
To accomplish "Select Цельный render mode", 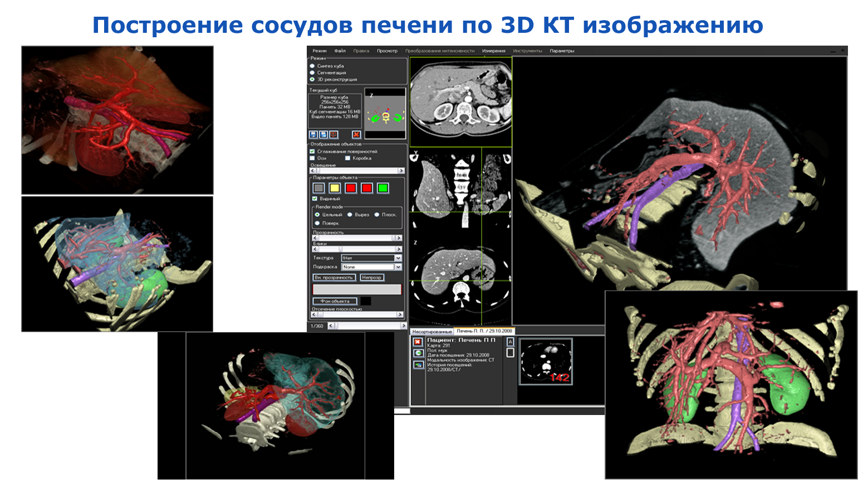I will [317, 215].
